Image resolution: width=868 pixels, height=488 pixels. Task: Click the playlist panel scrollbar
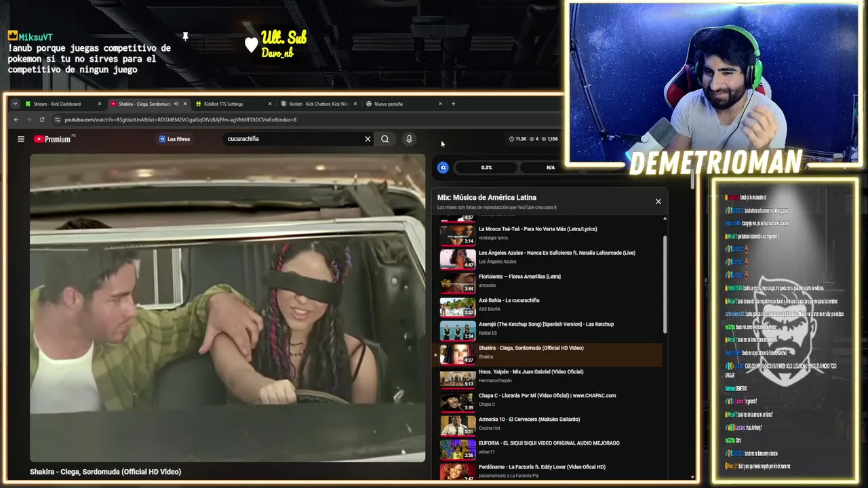665,285
